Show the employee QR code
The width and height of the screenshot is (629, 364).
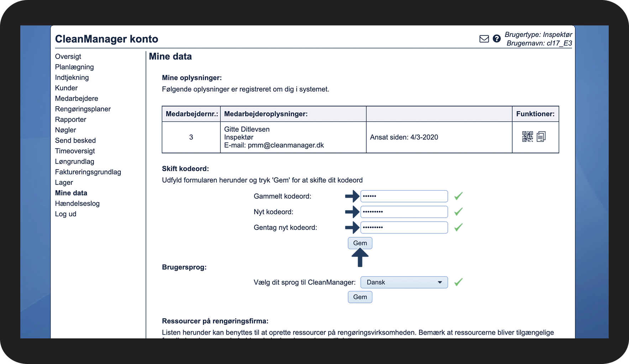(527, 137)
